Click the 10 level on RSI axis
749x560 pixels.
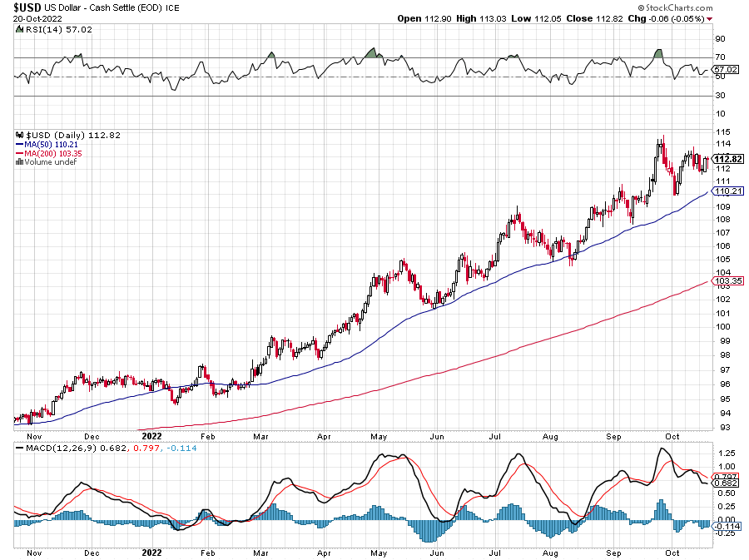(x=720, y=114)
